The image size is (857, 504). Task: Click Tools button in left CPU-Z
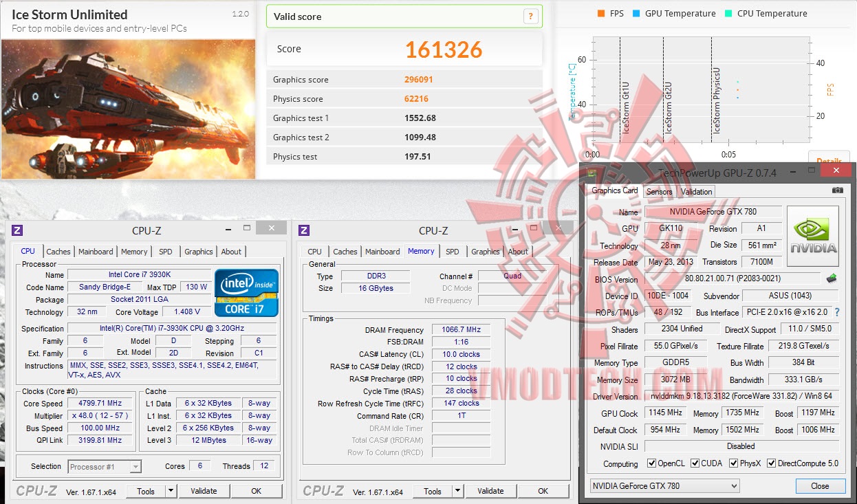point(146,491)
